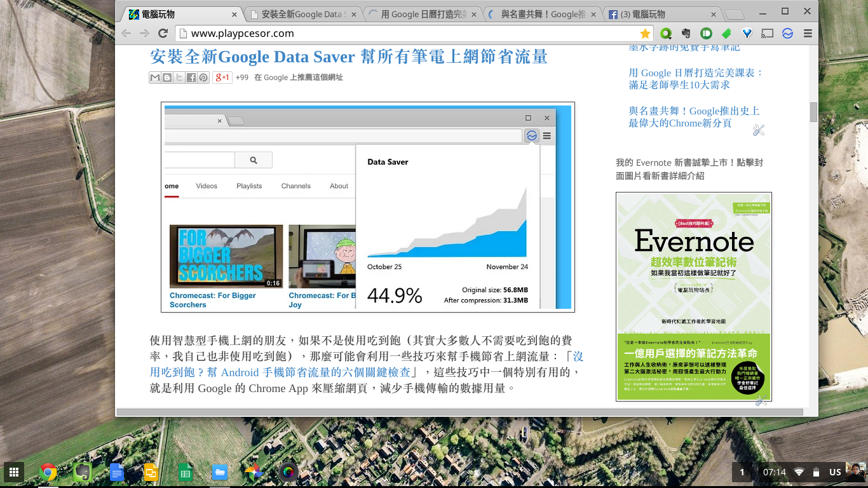The image size is (868, 488).
Task: Click the Data Saver article screenshot image
Action: tap(368, 207)
